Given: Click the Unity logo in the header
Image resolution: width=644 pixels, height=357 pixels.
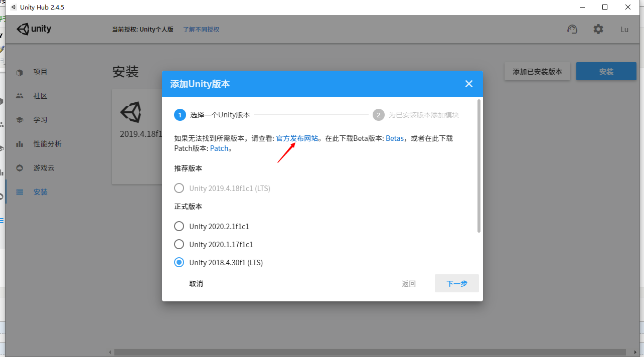Looking at the screenshot, I should click(x=34, y=29).
